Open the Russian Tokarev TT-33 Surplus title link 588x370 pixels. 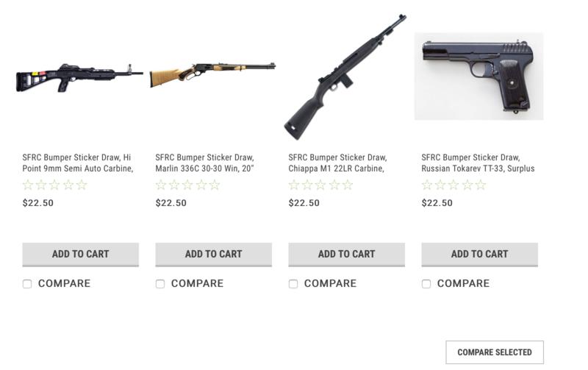pyautogui.click(x=478, y=163)
